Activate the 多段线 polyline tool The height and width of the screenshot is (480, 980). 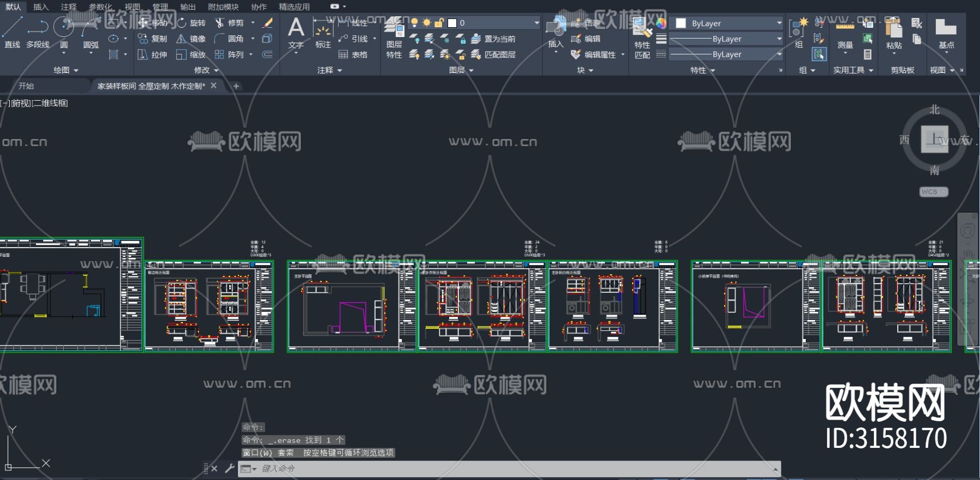click(x=38, y=32)
